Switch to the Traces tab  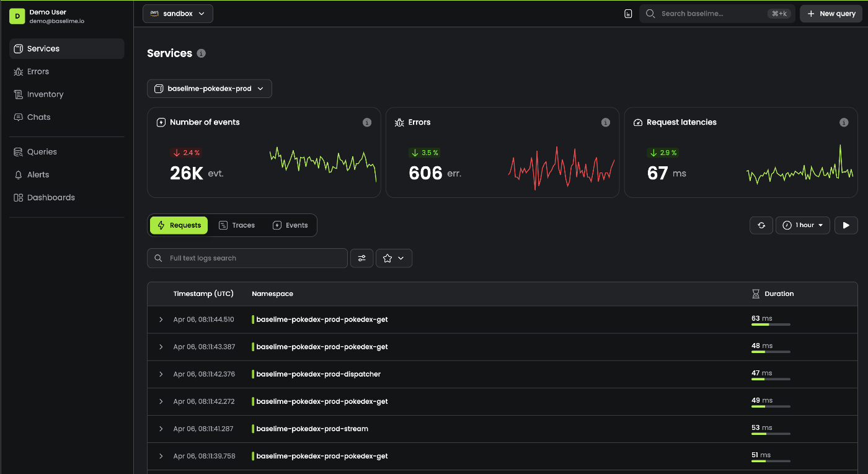pos(237,225)
